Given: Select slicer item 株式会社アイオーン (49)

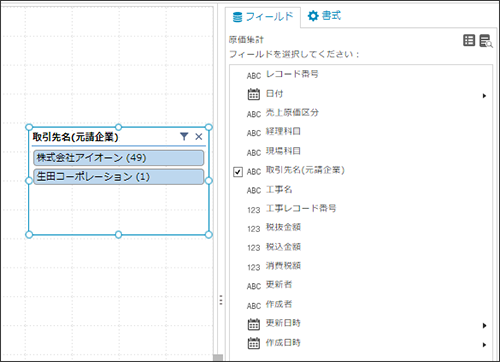Looking at the screenshot, I should pyautogui.click(x=119, y=158).
